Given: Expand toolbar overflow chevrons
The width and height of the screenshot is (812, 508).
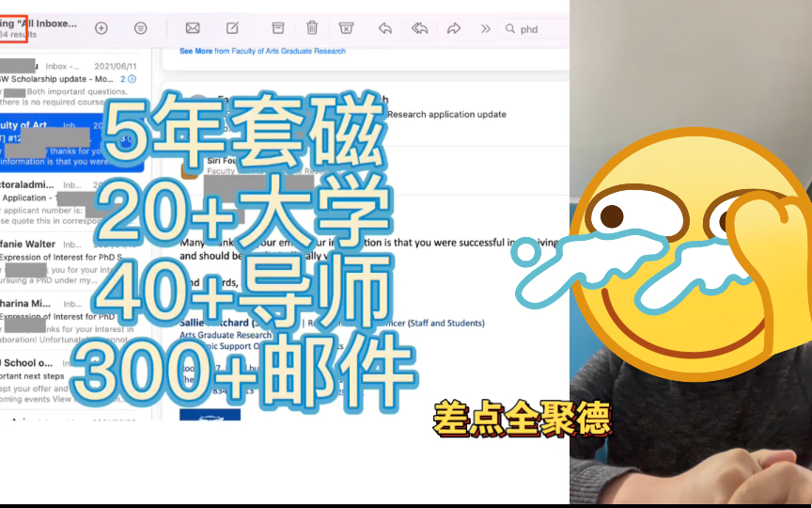Looking at the screenshot, I should coord(486,28).
